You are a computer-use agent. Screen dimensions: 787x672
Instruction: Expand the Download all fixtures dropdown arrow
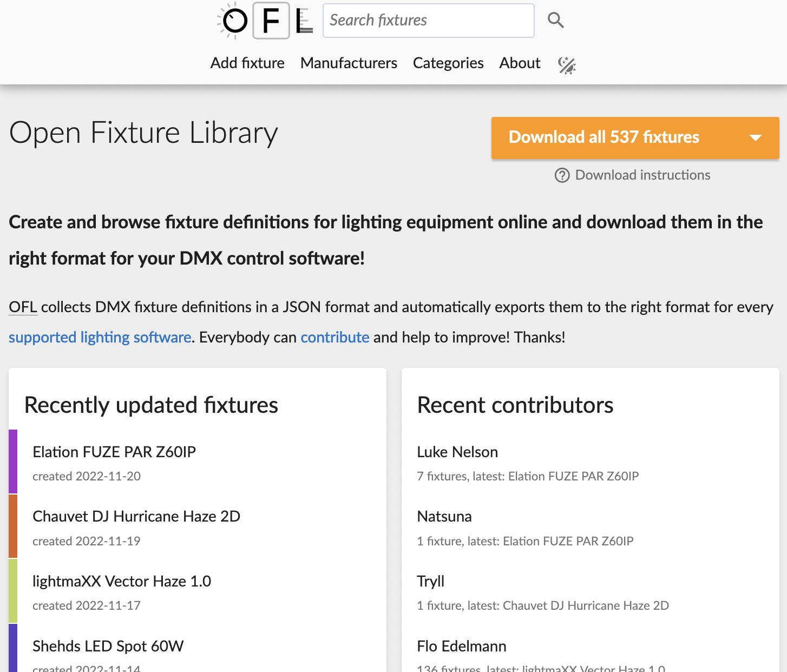755,137
